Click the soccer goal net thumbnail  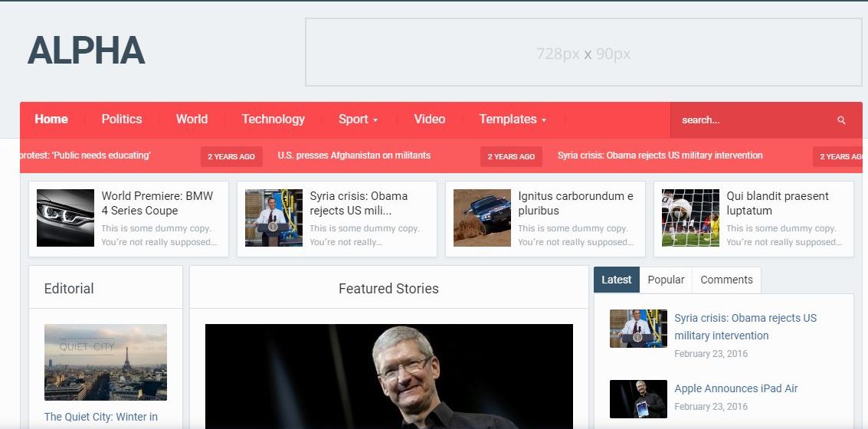(x=690, y=218)
